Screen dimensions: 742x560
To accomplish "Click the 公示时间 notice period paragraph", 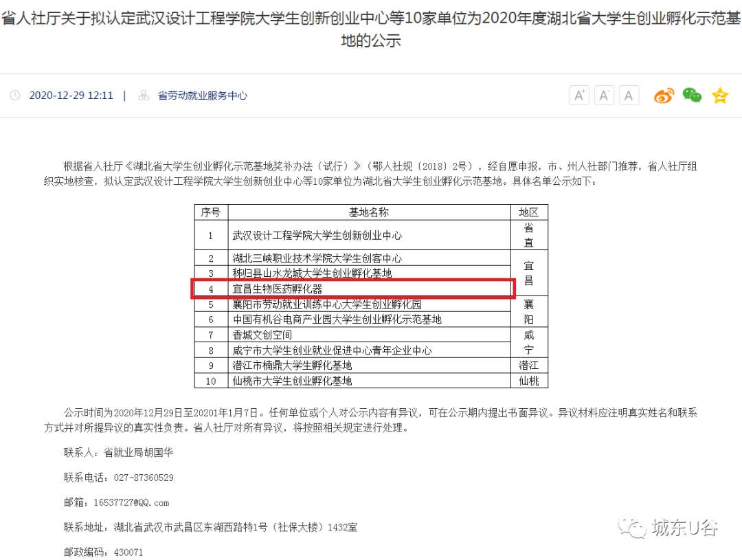I will coord(370,420).
